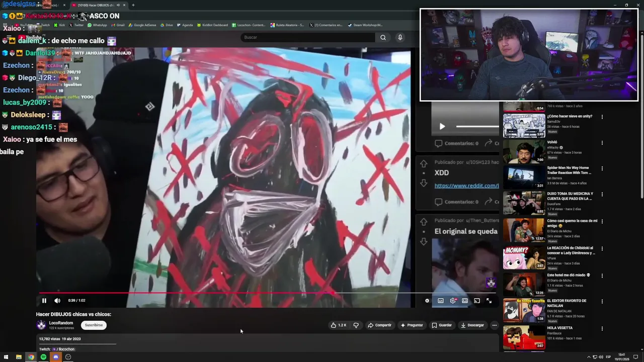Image resolution: width=644 pixels, height=362 pixels.
Task: Click the Compartir share button
Action: click(379, 325)
